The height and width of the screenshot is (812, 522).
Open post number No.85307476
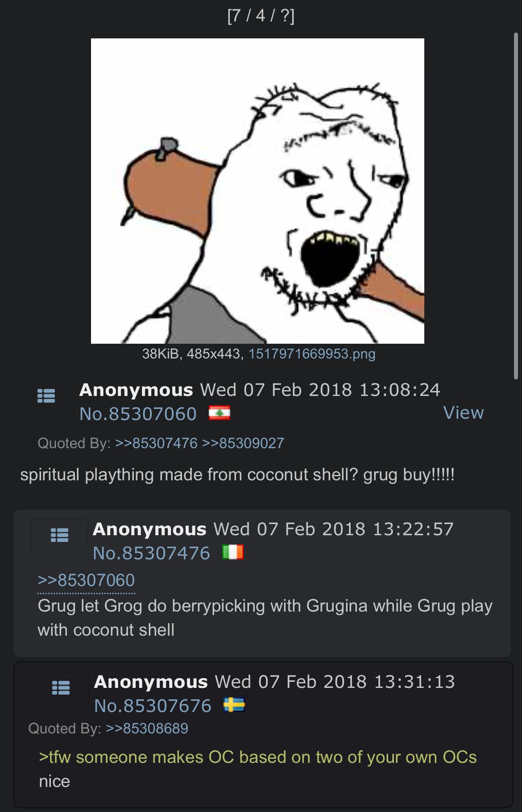(151, 553)
